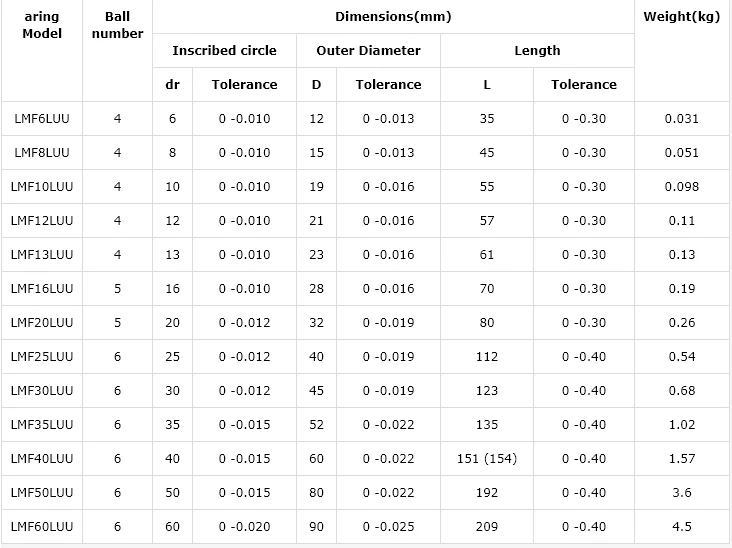Select the LMF12LUU model cell
This screenshot has height=548, width=732.
tap(42, 221)
